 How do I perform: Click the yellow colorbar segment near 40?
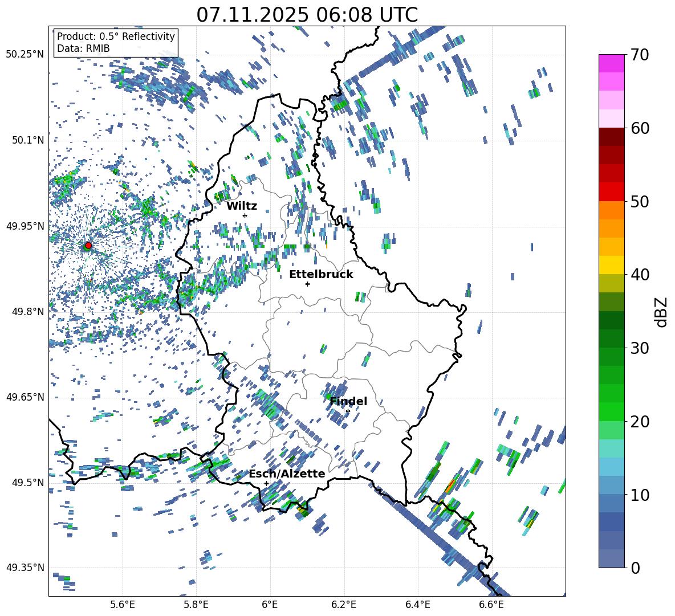point(611,265)
